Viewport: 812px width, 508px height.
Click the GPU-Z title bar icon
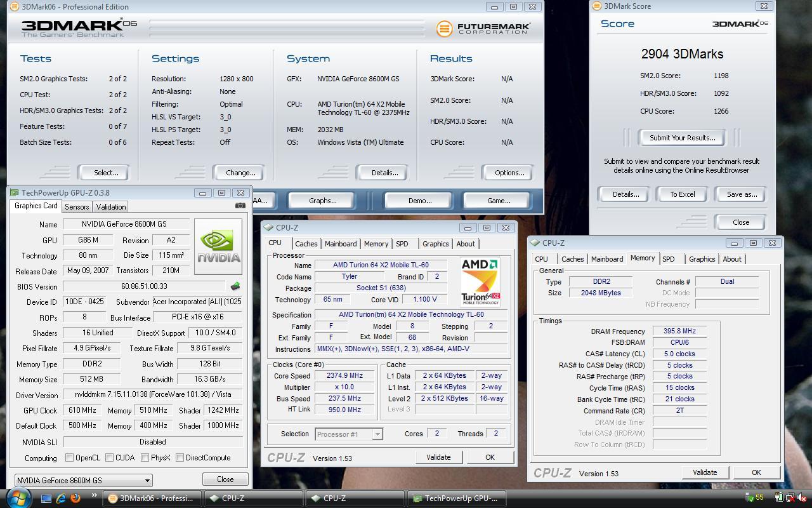click(x=15, y=192)
